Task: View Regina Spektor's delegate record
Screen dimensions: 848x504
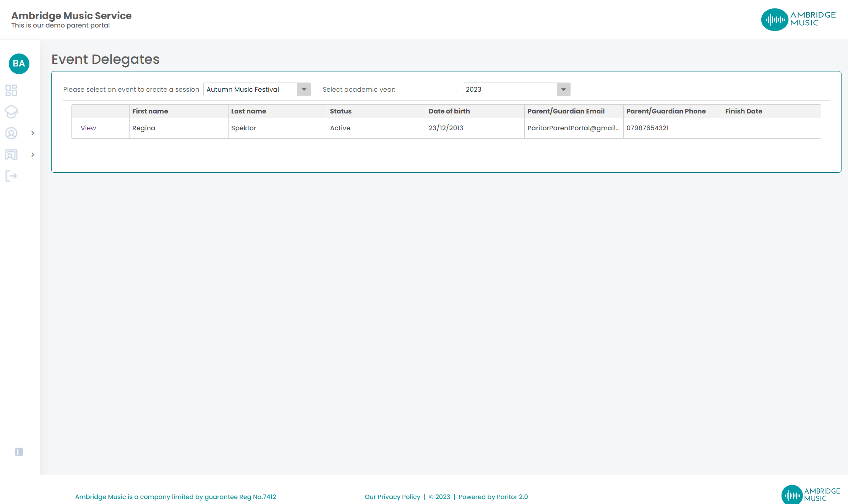Action: click(88, 128)
